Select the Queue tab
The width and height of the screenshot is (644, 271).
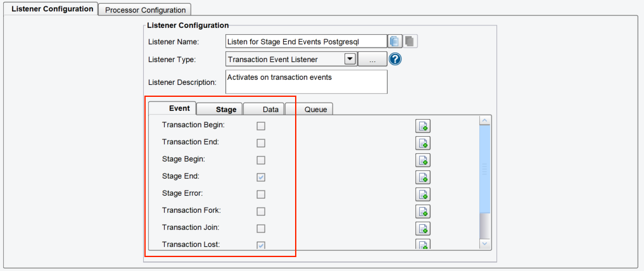point(309,109)
